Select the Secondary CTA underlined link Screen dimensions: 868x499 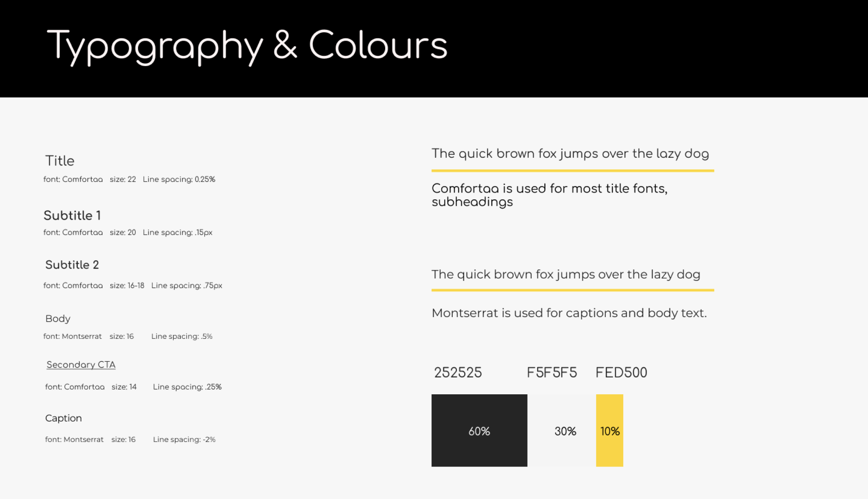(x=81, y=364)
